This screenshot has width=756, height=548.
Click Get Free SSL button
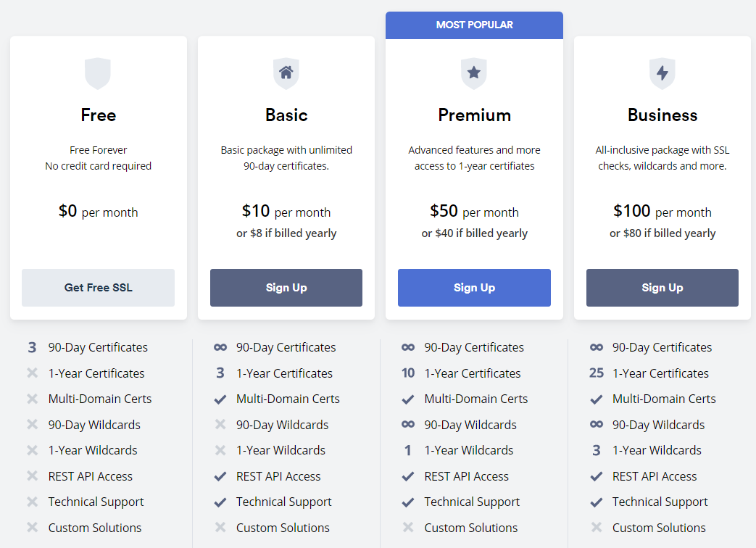coord(98,287)
